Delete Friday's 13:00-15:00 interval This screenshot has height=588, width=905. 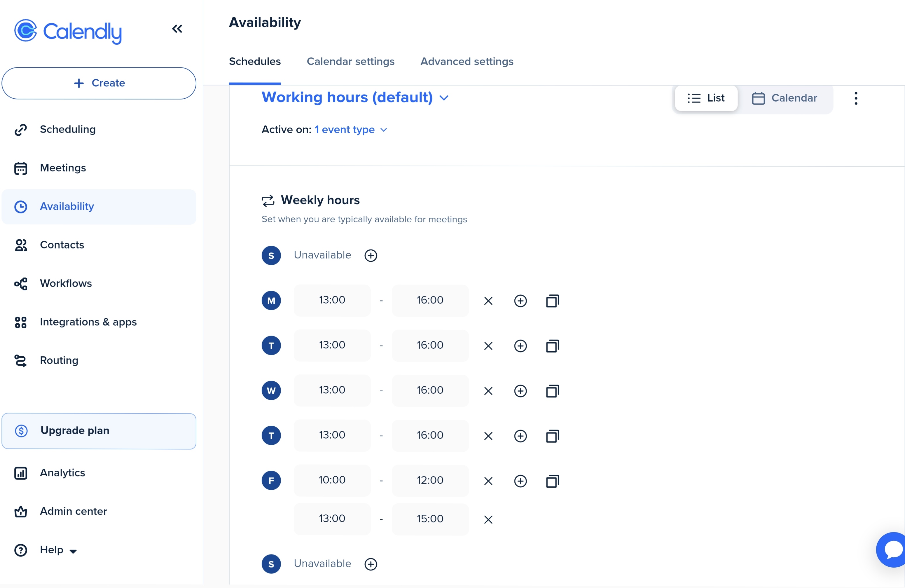(x=488, y=519)
